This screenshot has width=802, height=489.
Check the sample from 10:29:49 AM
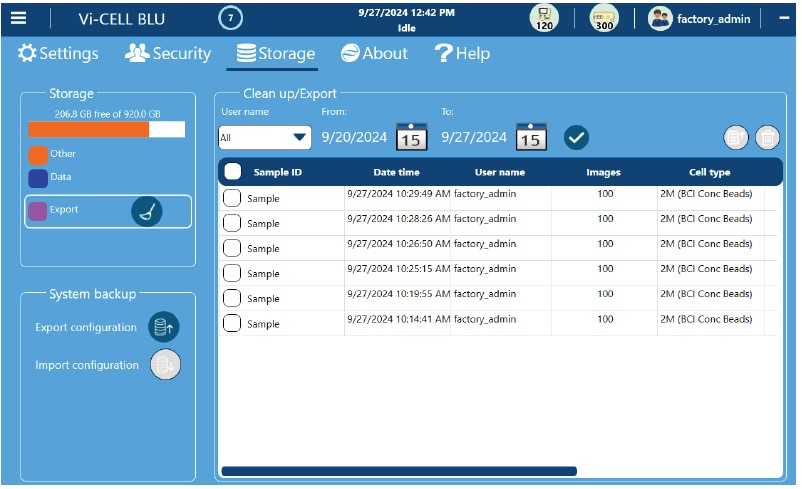coord(232,197)
